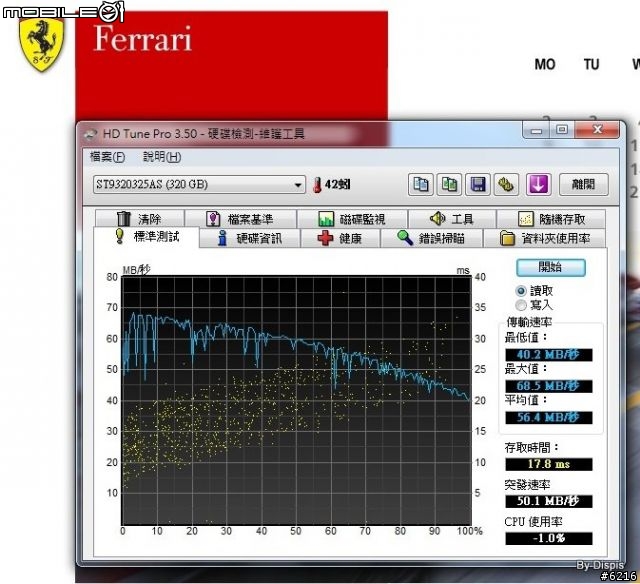Open the ST9320325AS drive dropdown
Screen dimensions: 640x584
(199, 184)
